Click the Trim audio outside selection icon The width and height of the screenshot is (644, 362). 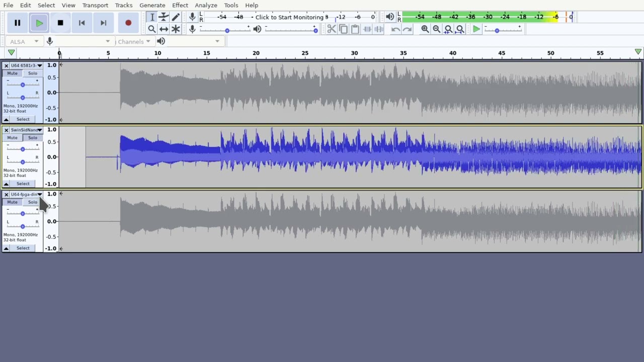[x=367, y=29]
